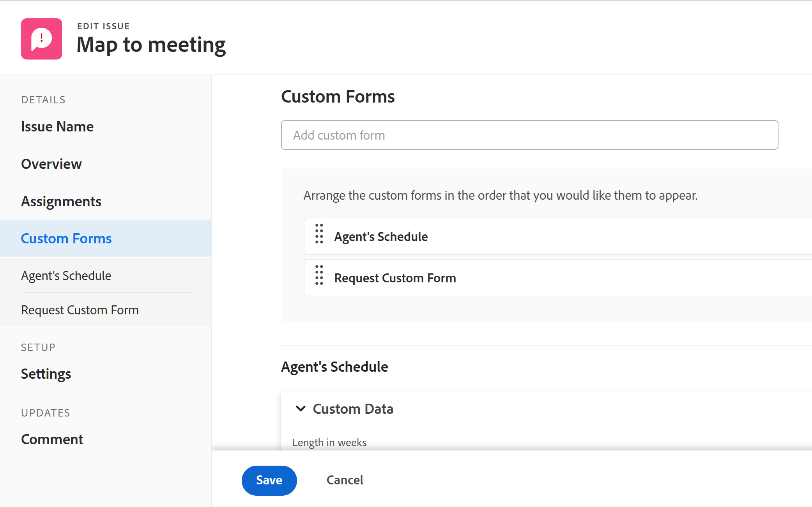
Task: Open Comment under the Updates section
Action: [52, 440]
